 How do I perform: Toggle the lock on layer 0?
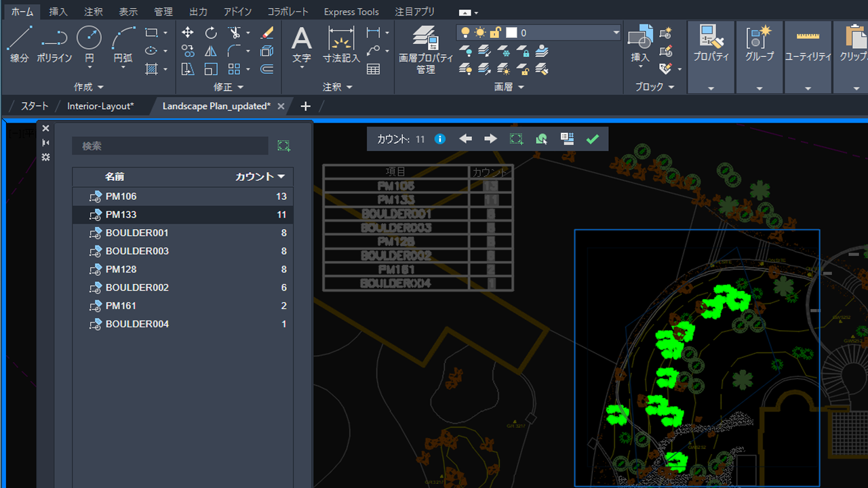tap(496, 32)
